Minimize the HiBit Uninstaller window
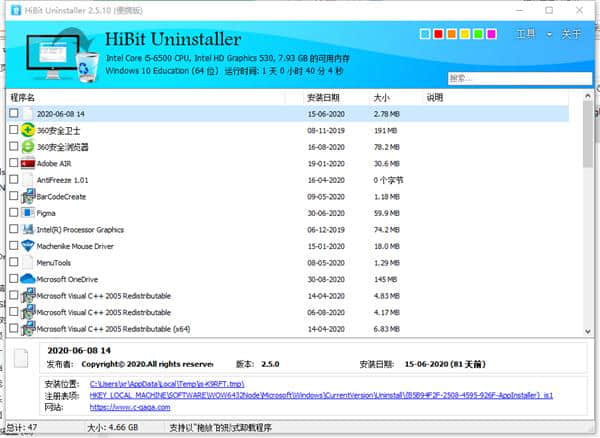 [519, 10]
